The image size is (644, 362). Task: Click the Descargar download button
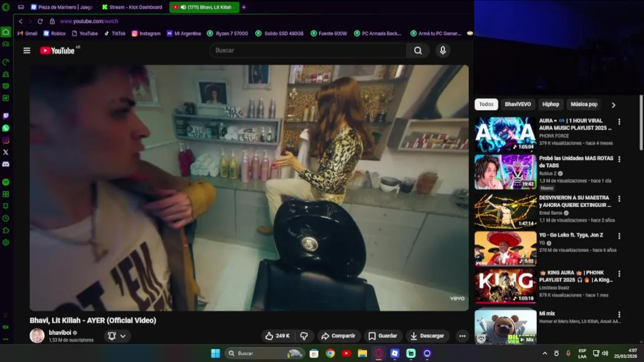point(428,336)
